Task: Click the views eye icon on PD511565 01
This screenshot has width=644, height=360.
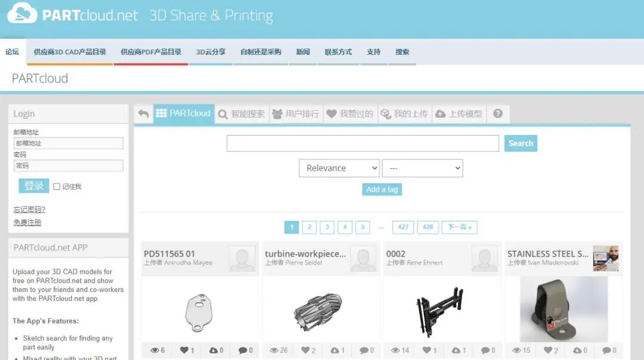Action: [x=154, y=350]
